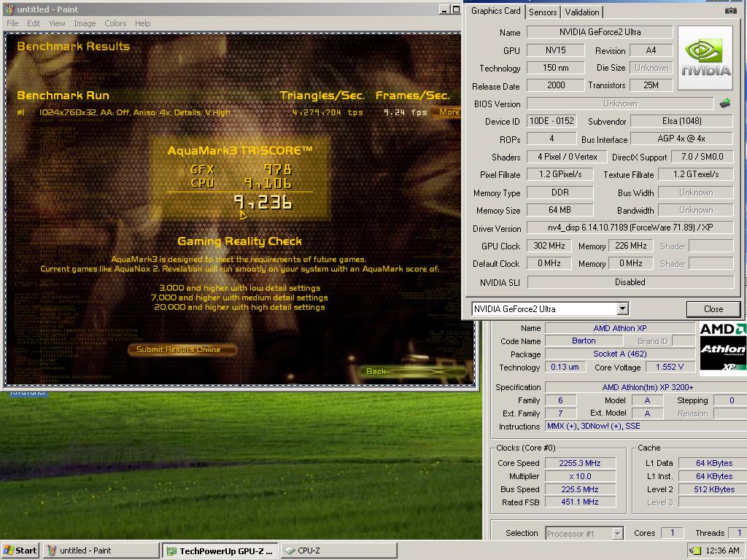Open the Processor #1 selection dropdown
The width and height of the screenshot is (747, 560).
pos(617,533)
